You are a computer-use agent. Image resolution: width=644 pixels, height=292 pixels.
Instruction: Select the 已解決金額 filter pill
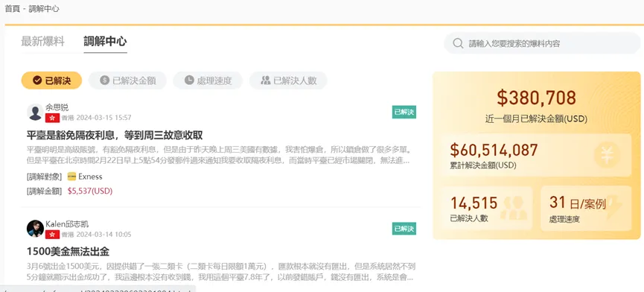tap(128, 80)
